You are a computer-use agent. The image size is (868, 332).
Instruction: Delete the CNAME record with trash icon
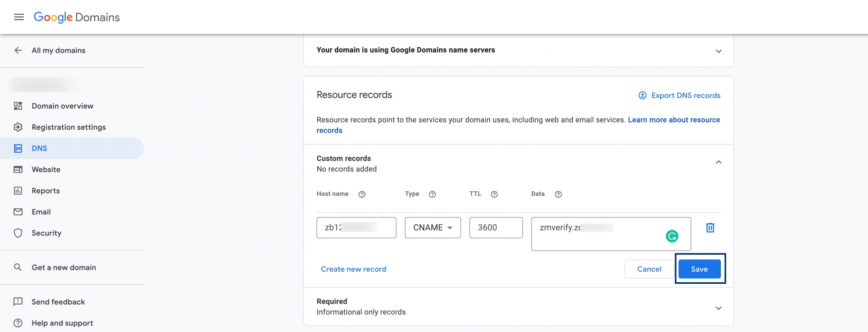coord(710,227)
